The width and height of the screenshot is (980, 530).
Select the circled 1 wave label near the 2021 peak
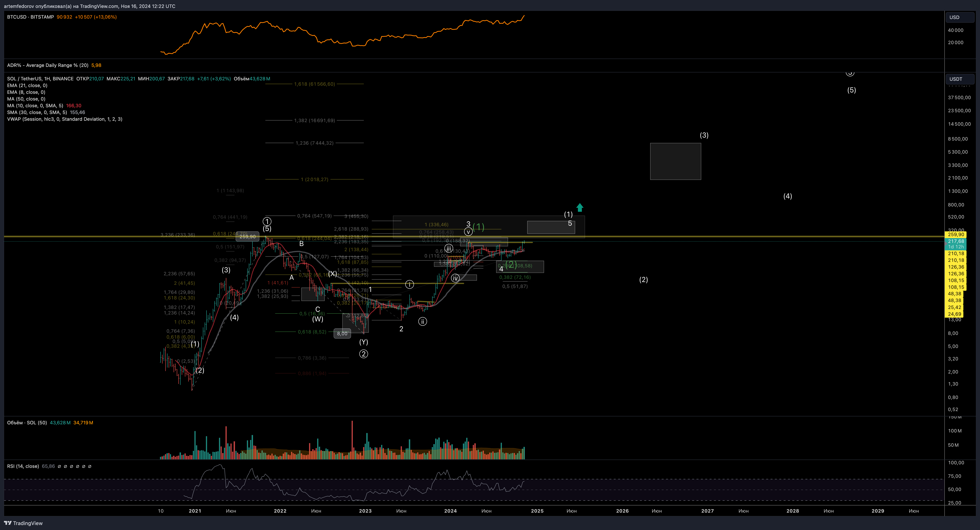(267, 221)
